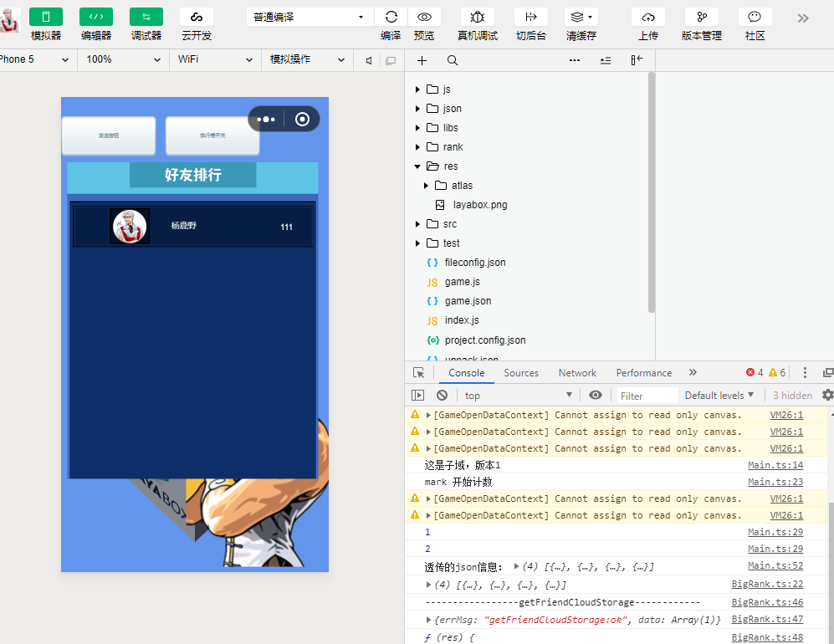Open console settings gear icon
834x644 pixels.
(x=827, y=395)
